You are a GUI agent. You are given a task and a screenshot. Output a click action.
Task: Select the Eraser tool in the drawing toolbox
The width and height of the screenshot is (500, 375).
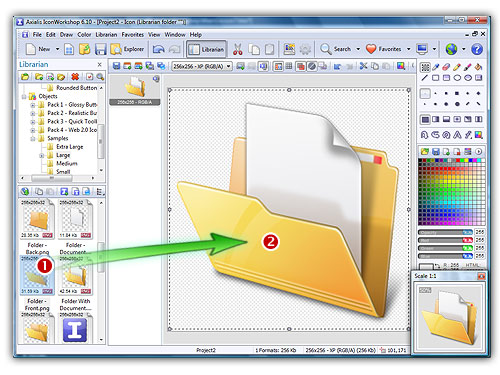[446, 67]
